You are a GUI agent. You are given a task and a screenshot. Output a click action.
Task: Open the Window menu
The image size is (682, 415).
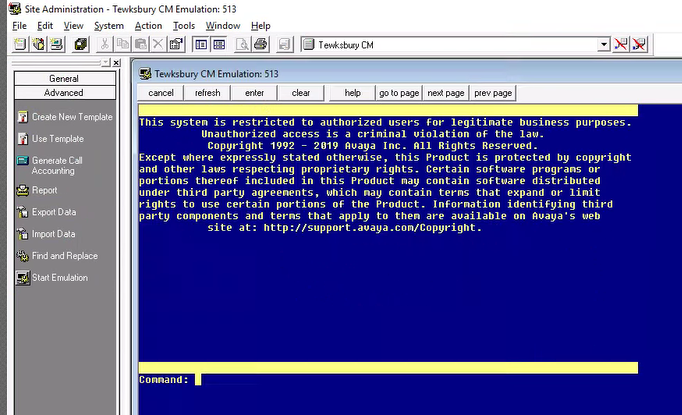coord(223,26)
